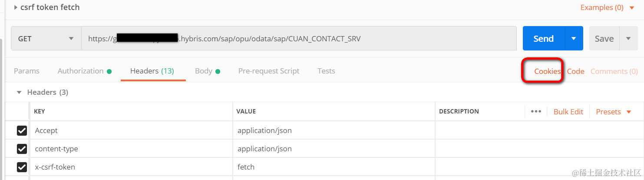The image size is (644, 180).
Task: Select the Tests tab
Action: (326, 71)
